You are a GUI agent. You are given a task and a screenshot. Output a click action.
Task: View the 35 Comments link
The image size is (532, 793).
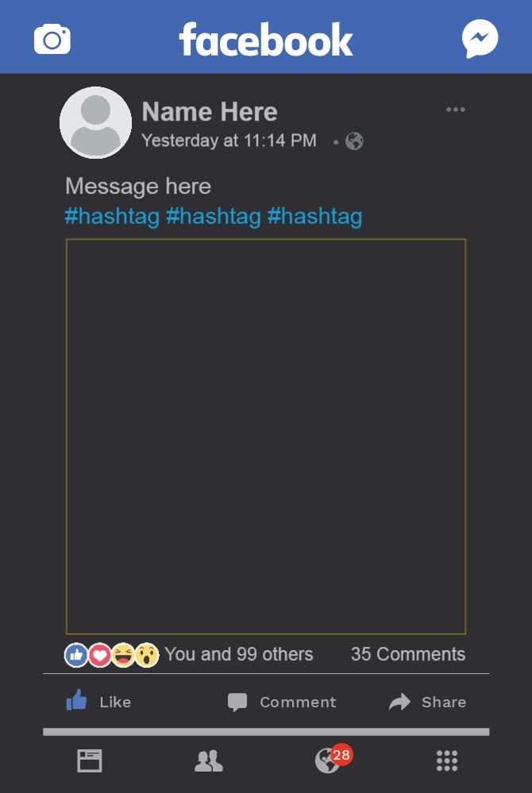coord(408,654)
